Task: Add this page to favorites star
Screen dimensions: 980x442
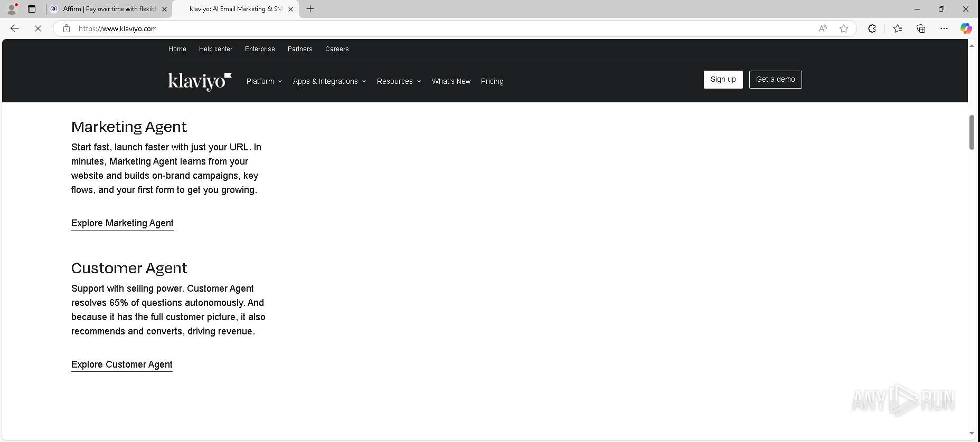Action: [844, 28]
